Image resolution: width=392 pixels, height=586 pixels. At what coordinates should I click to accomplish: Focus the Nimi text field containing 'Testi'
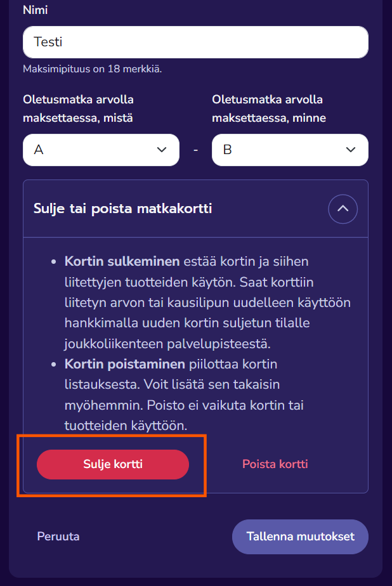point(195,42)
